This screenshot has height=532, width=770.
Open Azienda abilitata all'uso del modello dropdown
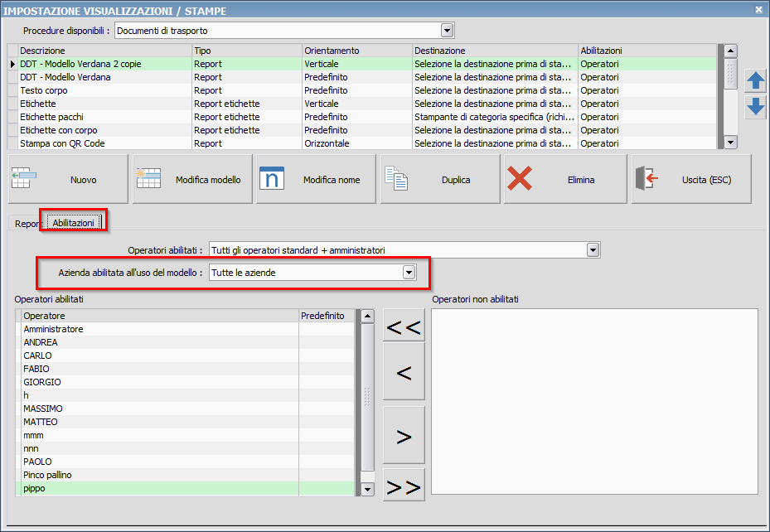point(409,273)
